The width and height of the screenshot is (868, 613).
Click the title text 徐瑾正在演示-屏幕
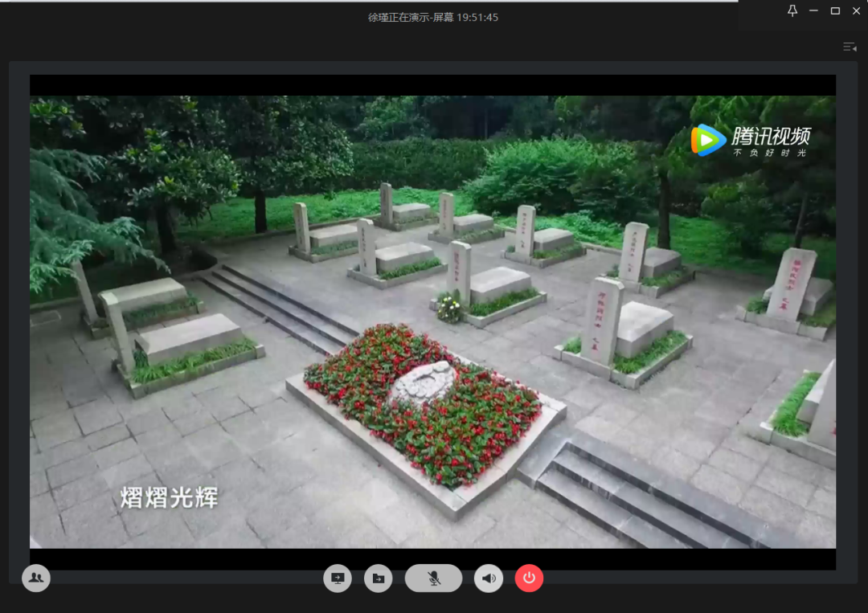coord(411,17)
